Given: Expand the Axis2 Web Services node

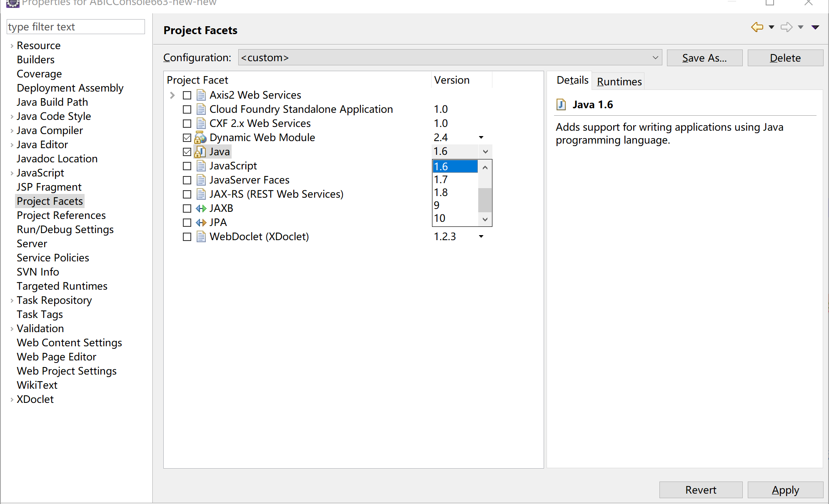Looking at the screenshot, I should click(x=172, y=95).
